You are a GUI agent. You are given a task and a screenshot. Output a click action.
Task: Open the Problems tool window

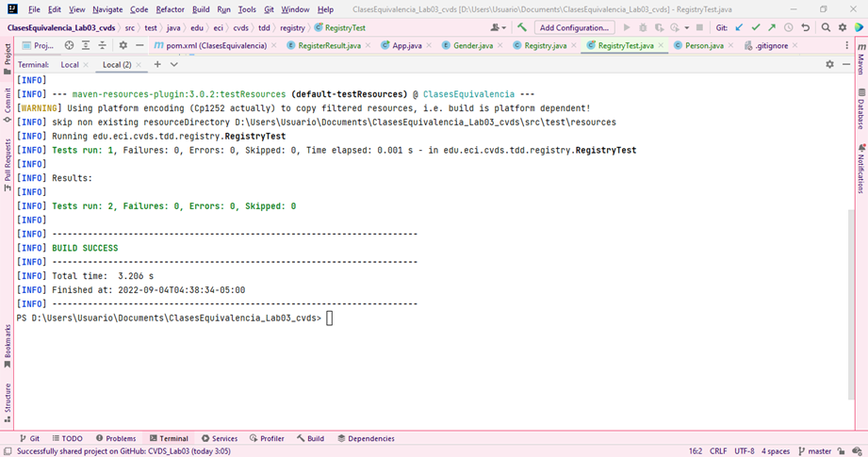tap(116, 438)
